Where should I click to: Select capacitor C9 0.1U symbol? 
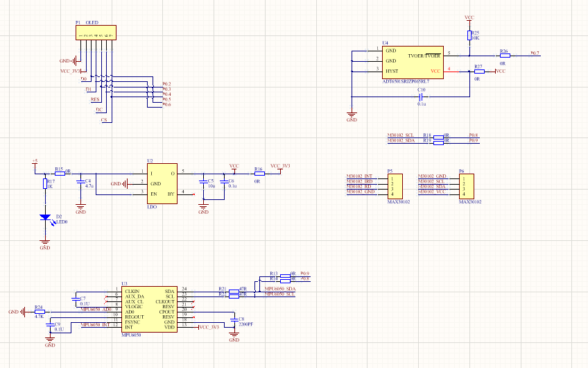[x=50, y=325]
